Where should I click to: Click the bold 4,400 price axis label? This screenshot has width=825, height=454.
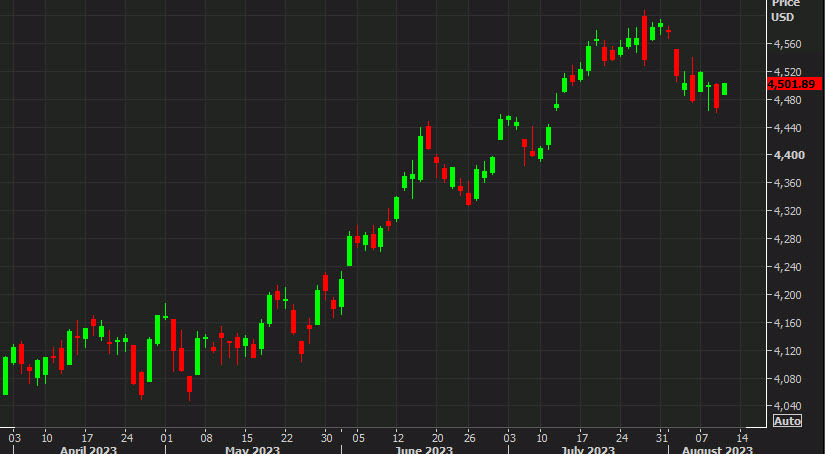tap(789, 155)
